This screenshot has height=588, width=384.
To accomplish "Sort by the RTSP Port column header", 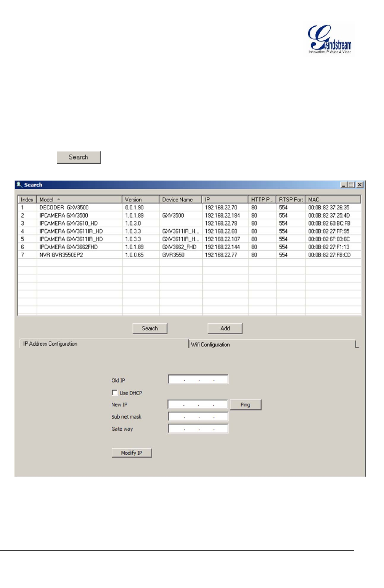I will [291, 200].
